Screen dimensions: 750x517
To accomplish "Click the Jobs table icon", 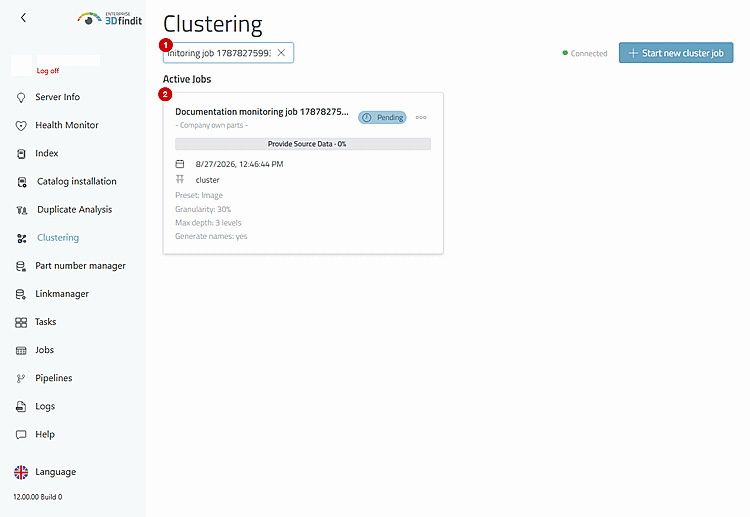I will pyautogui.click(x=21, y=351).
